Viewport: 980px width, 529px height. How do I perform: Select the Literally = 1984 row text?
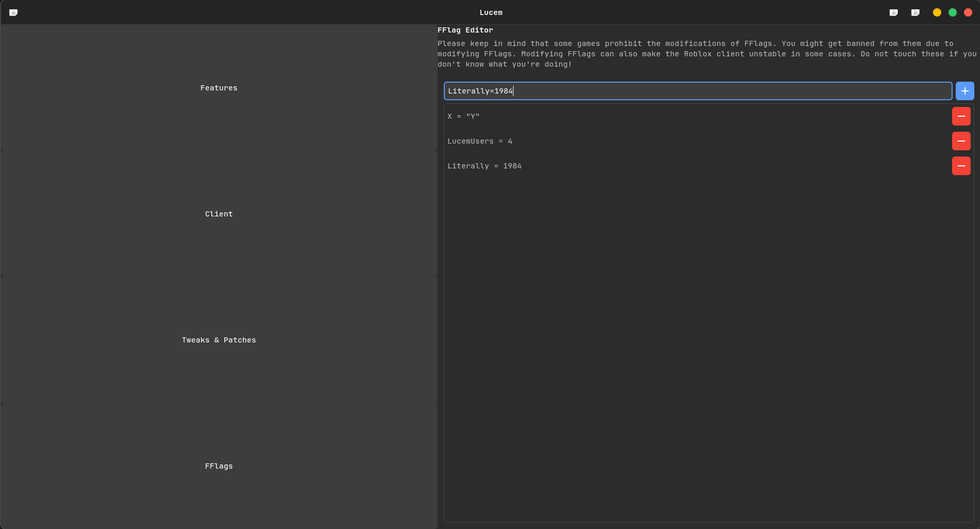click(485, 166)
